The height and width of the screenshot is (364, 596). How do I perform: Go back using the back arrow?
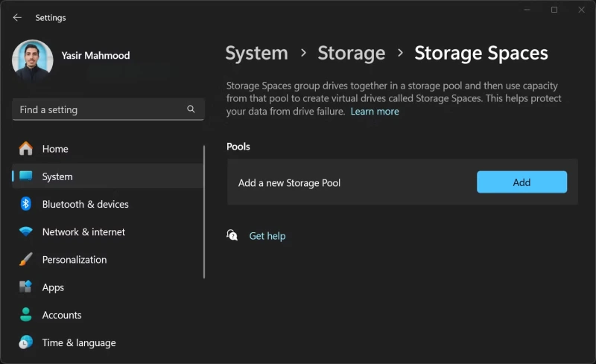[17, 17]
